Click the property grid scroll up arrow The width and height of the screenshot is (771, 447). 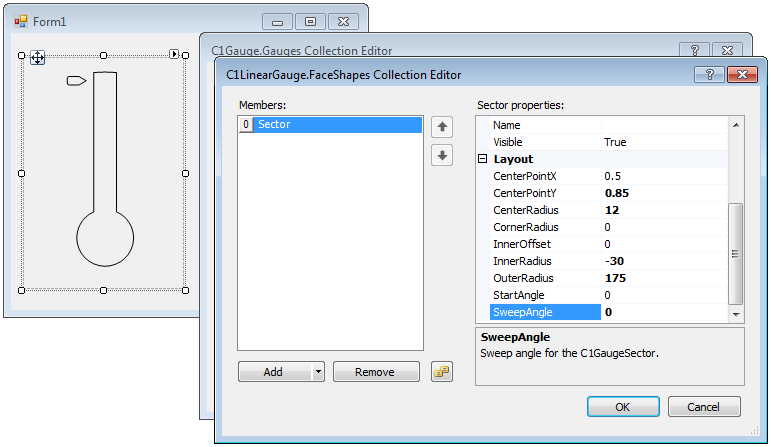[x=736, y=125]
